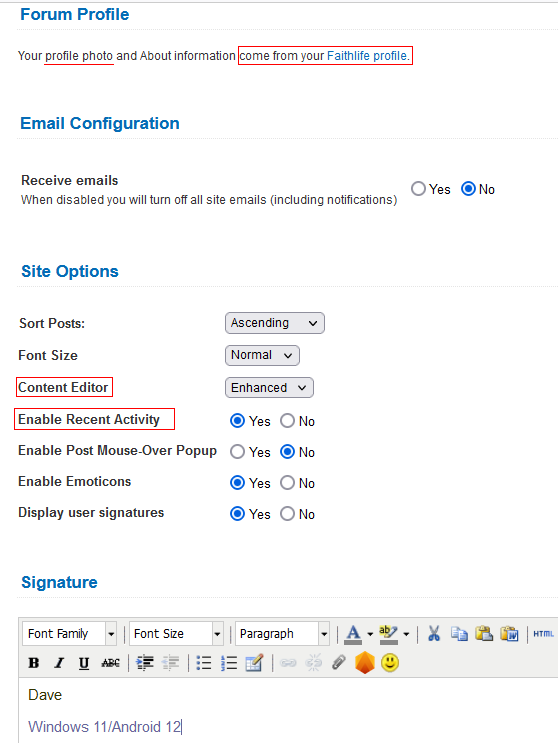Insert an emoticon with smiley icon

point(390,662)
